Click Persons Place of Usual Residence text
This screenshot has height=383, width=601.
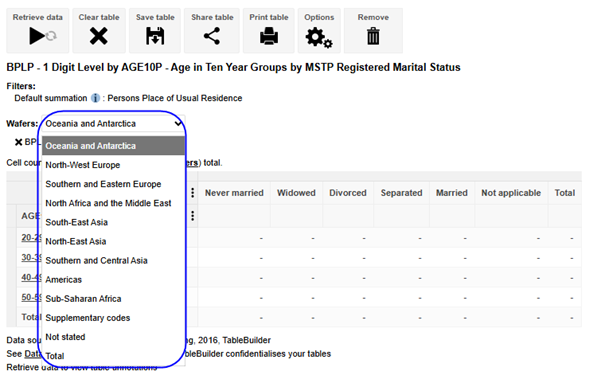[x=175, y=98]
